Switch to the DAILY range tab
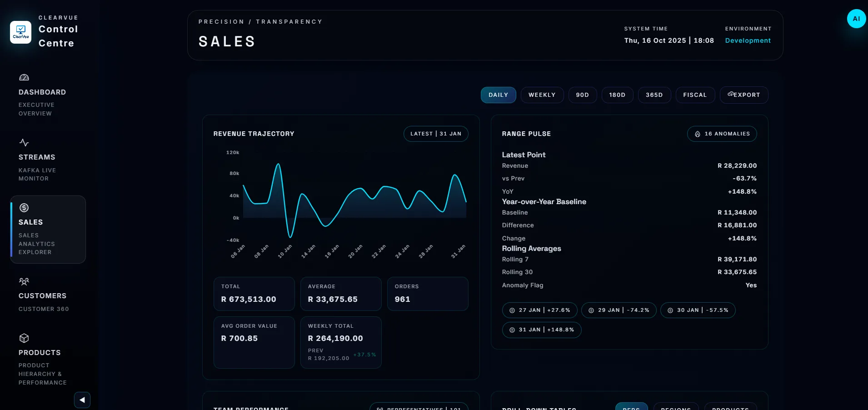This screenshot has width=868, height=410. 499,95
